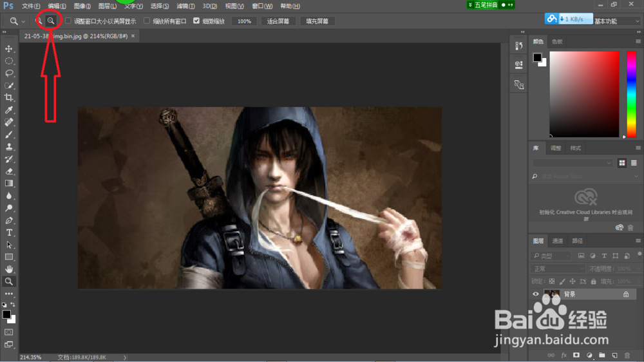Toggle lock image pixels brush icon

pyautogui.click(x=562, y=281)
